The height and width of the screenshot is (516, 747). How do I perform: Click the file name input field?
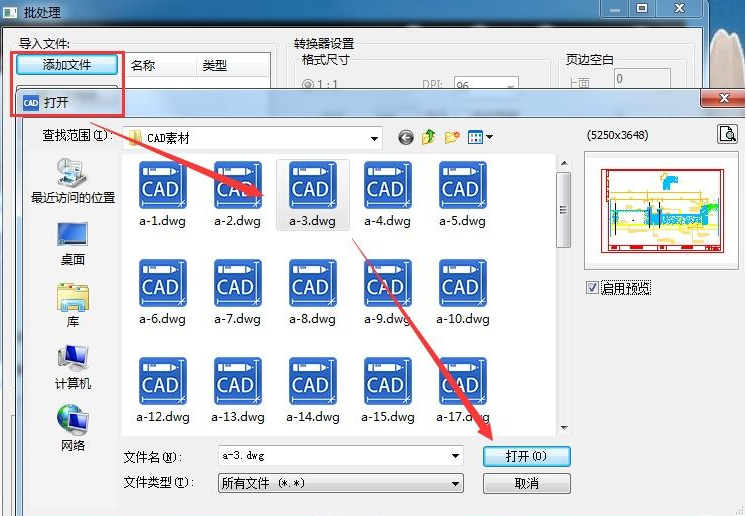pyautogui.click(x=334, y=456)
